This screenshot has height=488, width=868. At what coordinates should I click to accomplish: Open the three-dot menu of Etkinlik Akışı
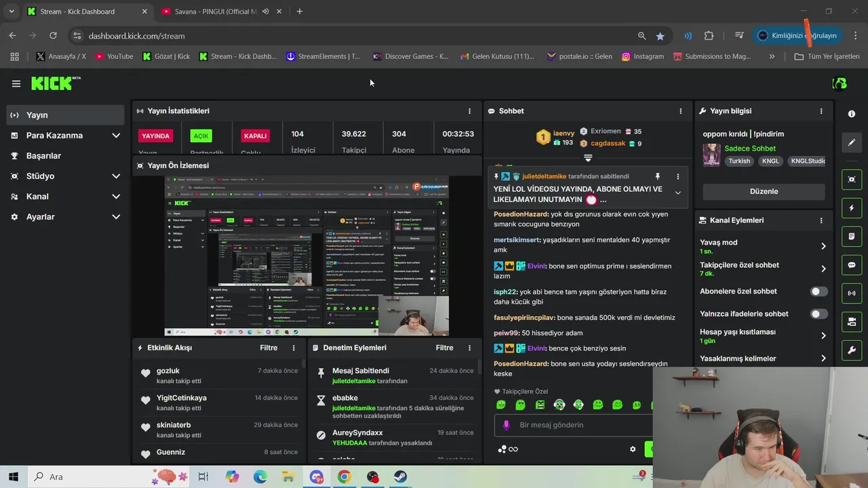coord(294,348)
